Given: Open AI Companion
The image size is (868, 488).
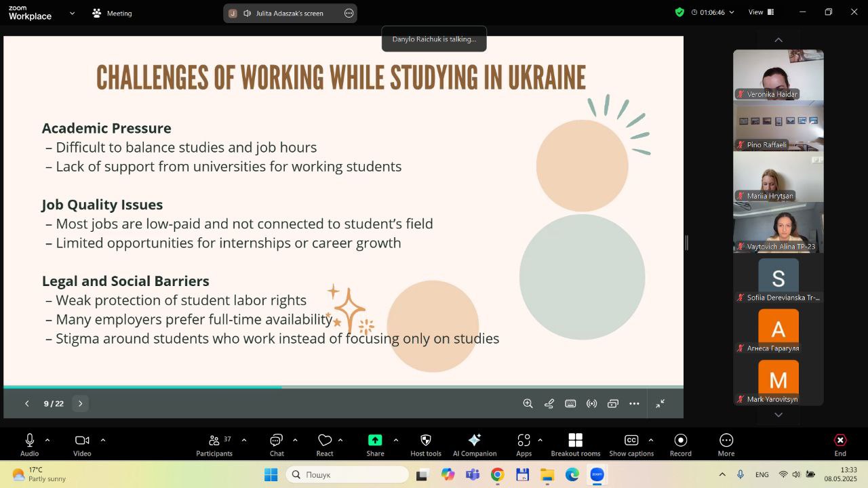Looking at the screenshot, I should click(x=475, y=445).
